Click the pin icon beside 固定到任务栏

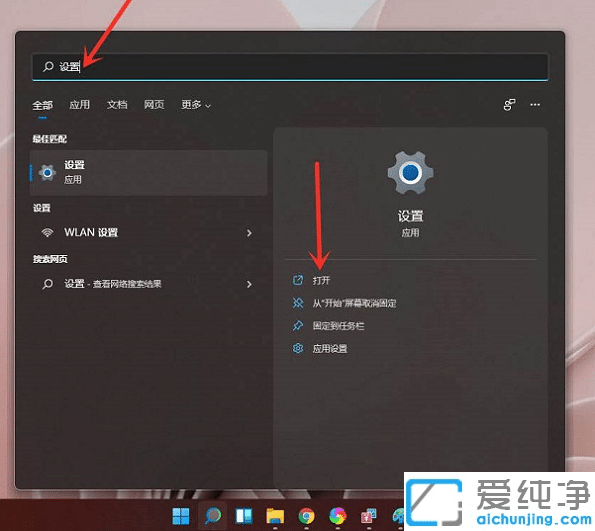pos(298,326)
